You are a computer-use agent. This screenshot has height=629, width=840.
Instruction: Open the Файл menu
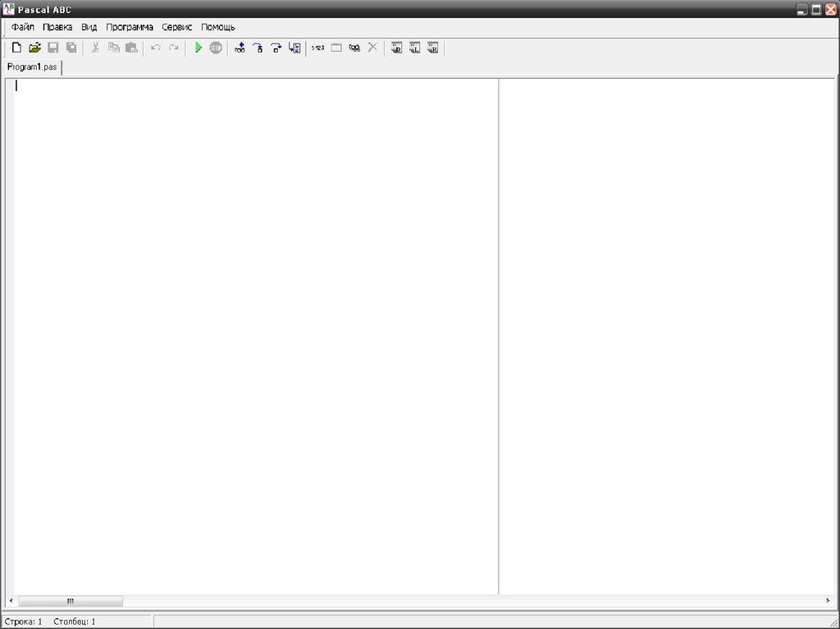[22, 27]
